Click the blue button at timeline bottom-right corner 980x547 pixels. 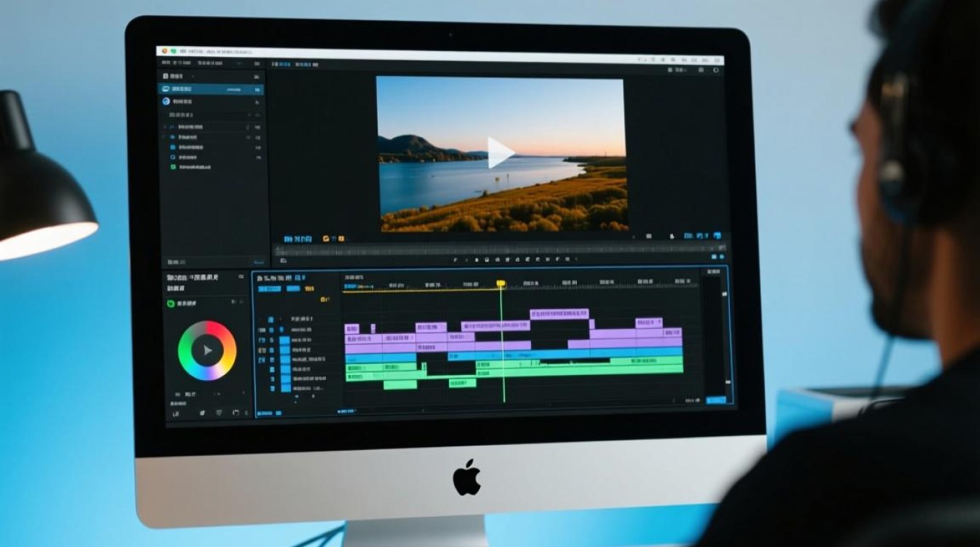(716, 400)
